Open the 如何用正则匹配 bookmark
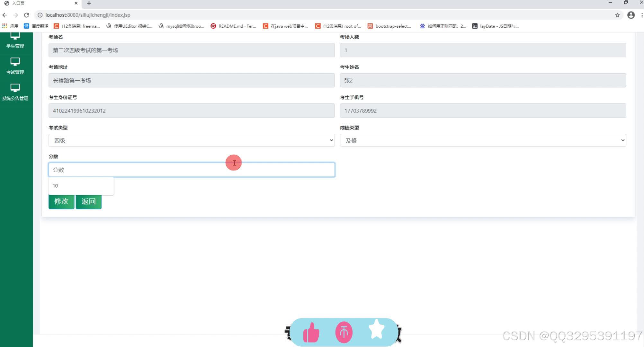This screenshot has height=347, width=644. 443,26
